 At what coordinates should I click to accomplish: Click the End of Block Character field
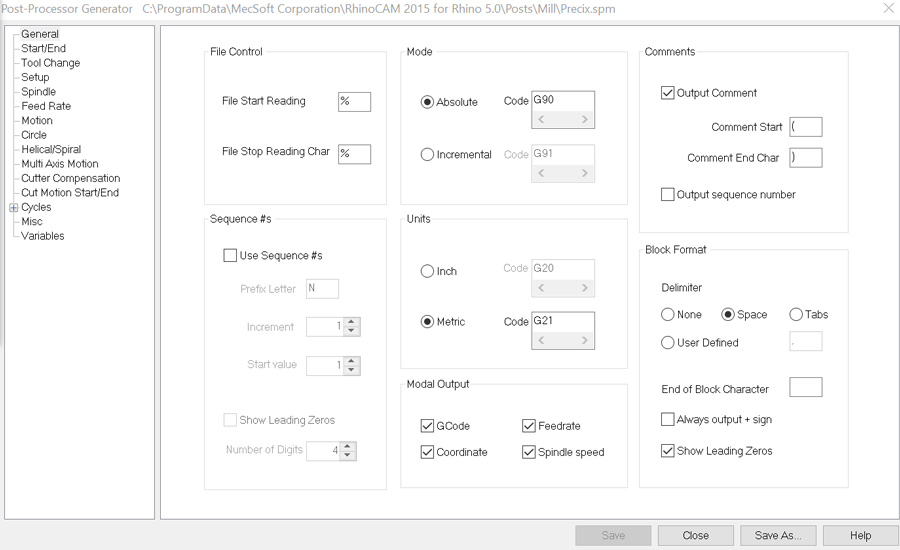point(805,388)
